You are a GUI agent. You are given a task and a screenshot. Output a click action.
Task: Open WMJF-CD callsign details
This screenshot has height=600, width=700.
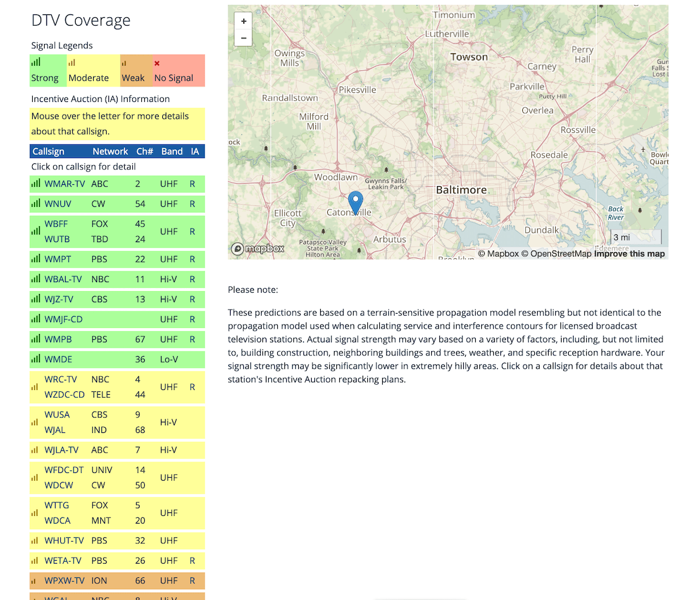click(63, 320)
